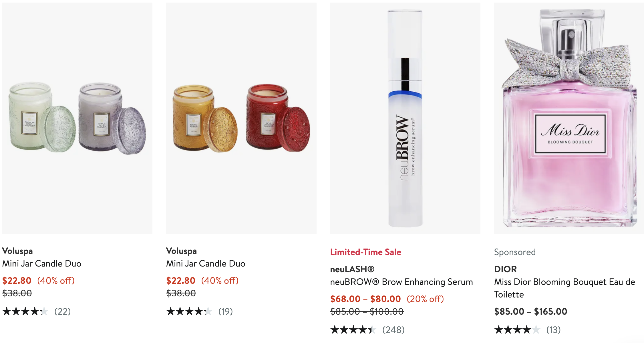Open the green and lavender candle duo image
The width and height of the screenshot is (644, 343).
pyautogui.click(x=77, y=118)
